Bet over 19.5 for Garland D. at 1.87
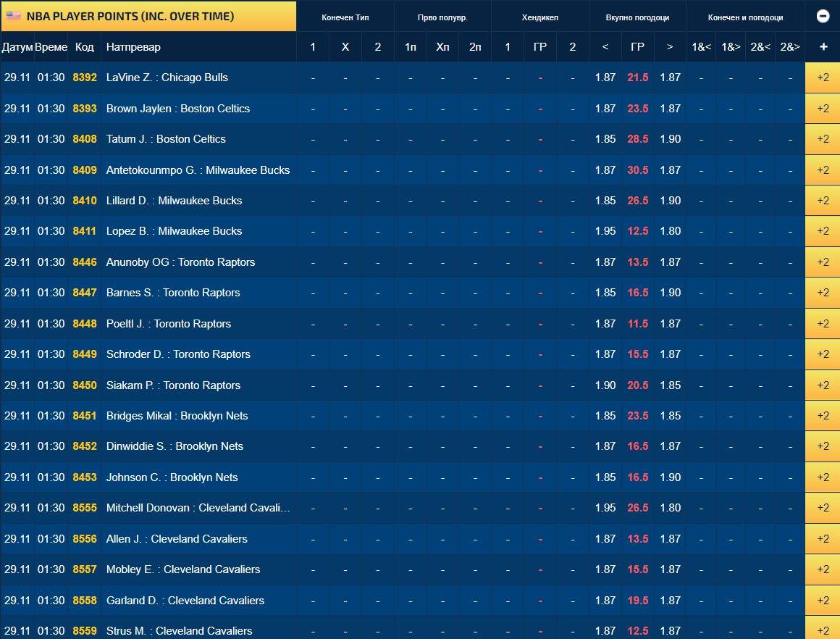Image resolution: width=840 pixels, height=639 pixels. point(670,601)
